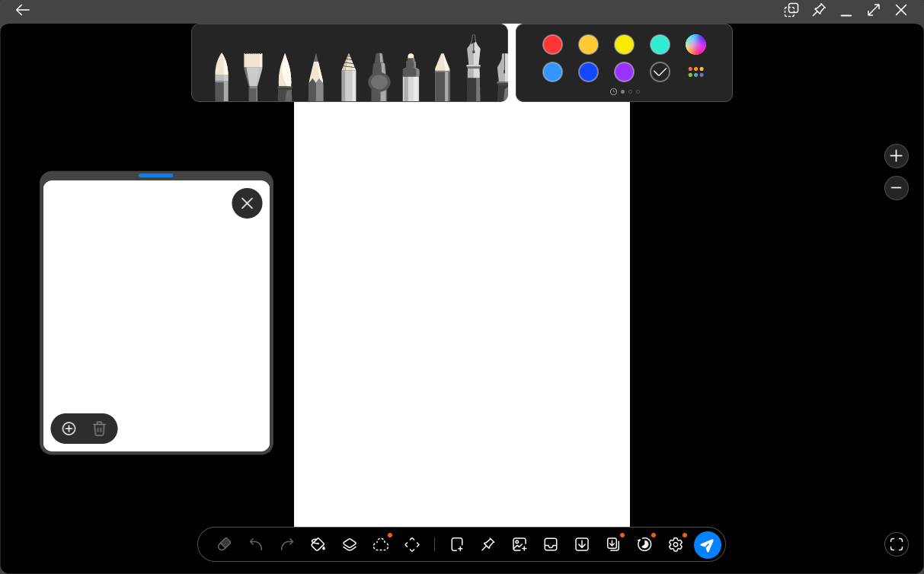Choose the sharpened pencil tool
The image size is (924, 574).
315,78
